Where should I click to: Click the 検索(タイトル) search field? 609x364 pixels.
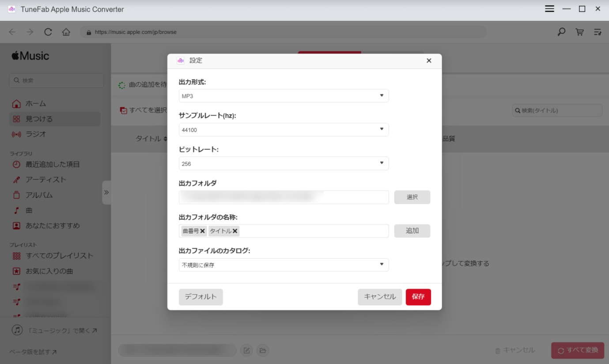pos(557,110)
